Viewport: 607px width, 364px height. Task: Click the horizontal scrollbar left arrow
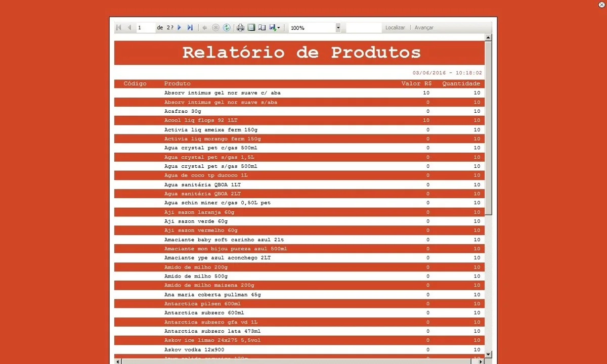(118, 361)
